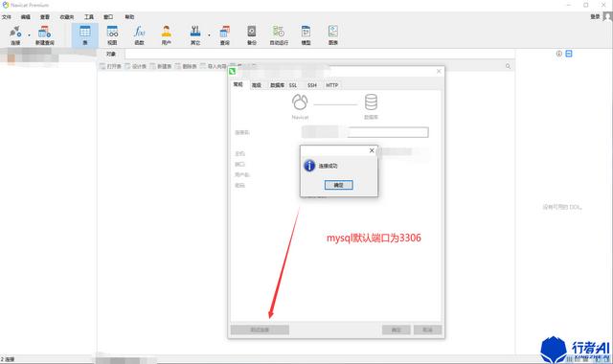Image resolution: width=613 pixels, height=364 pixels.
Task: Expand the dropdown arrow beside Connection icon
Action: click(x=29, y=35)
